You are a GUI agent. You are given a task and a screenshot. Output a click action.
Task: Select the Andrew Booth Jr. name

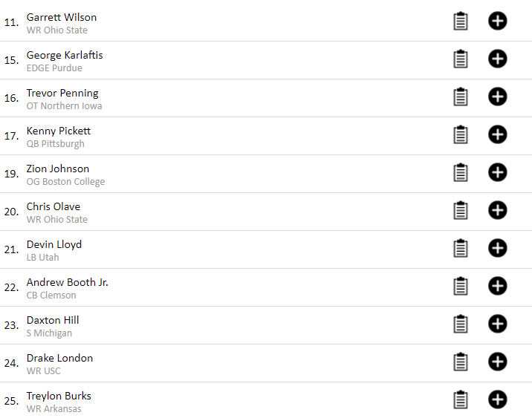click(67, 282)
